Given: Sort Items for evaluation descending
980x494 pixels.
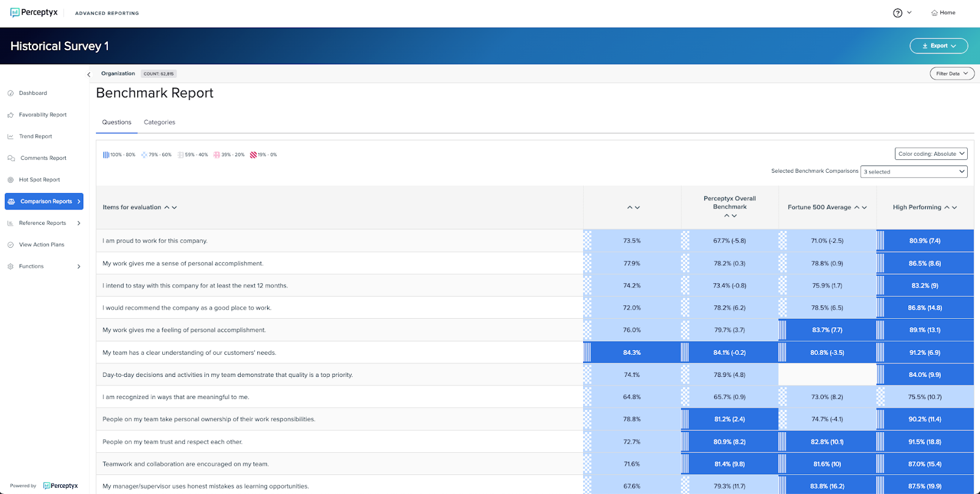Looking at the screenshot, I should coord(175,208).
